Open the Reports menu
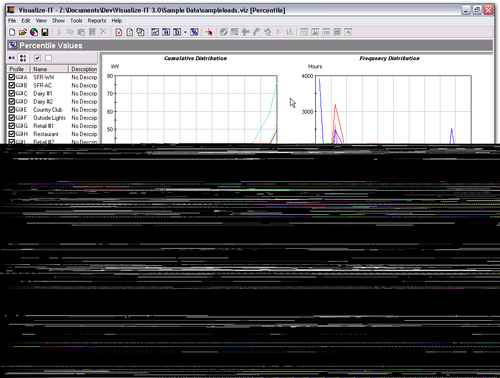The image size is (500, 378). coord(97,21)
